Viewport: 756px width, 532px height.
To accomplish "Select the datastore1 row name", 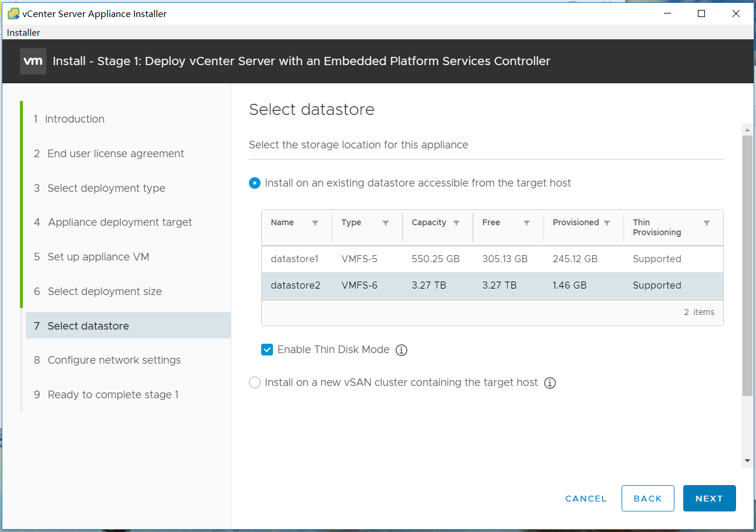I will click(x=294, y=259).
